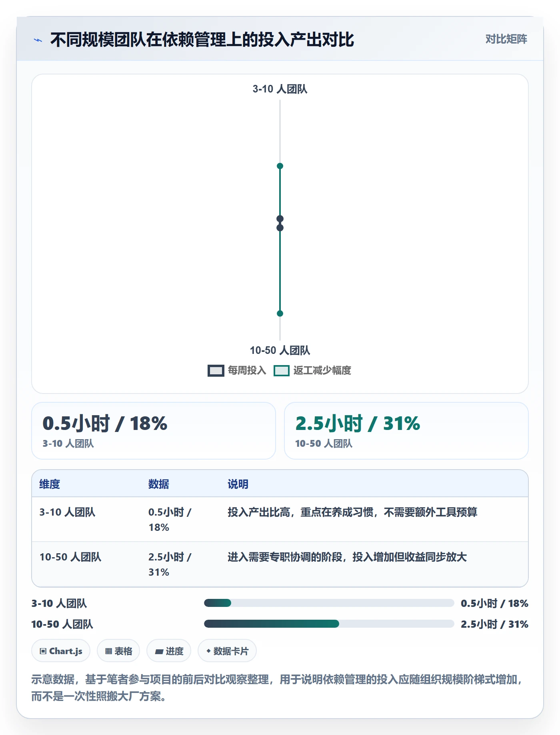Click the chart axis label 3-10 人团队
The height and width of the screenshot is (735, 560).
click(x=280, y=89)
